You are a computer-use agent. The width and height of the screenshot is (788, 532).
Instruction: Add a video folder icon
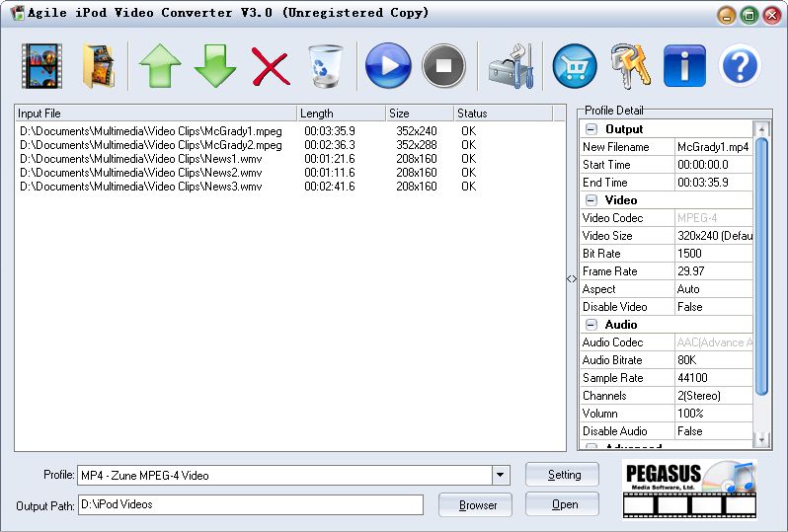pos(99,66)
